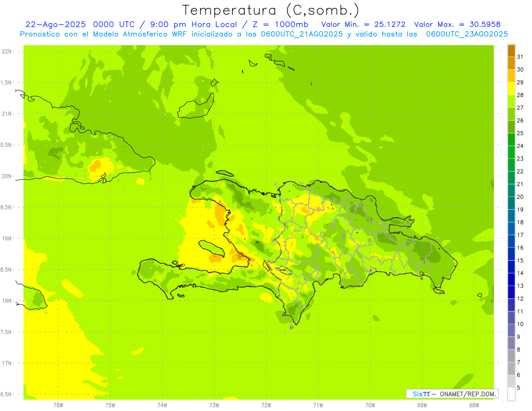
Task: Pick the orange swatch between 30 and 31
Action: click(511, 63)
